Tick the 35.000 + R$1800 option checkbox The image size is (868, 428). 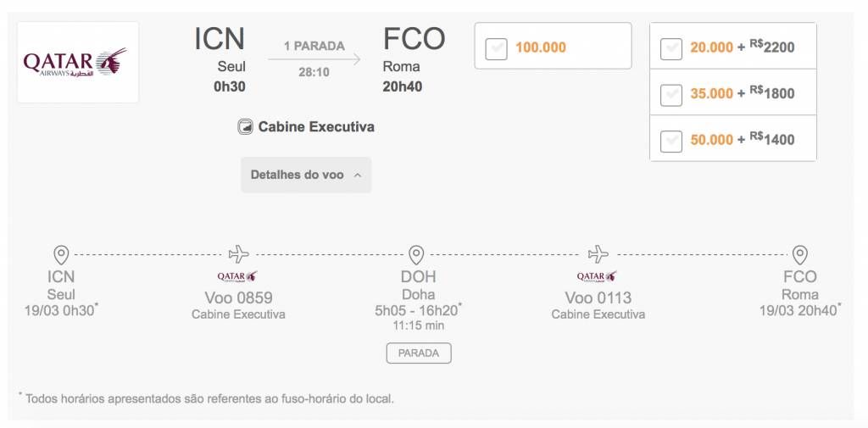671,95
